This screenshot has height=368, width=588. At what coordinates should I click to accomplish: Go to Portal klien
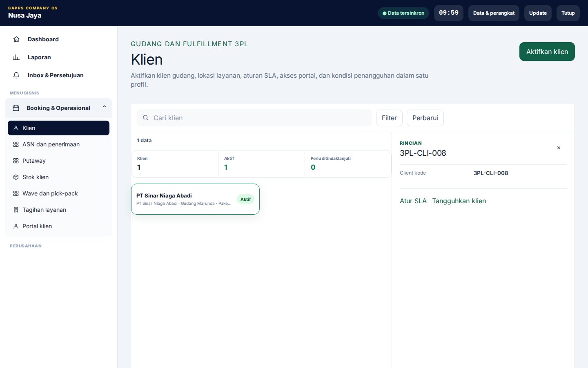pyautogui.click(x=58, y=226)
